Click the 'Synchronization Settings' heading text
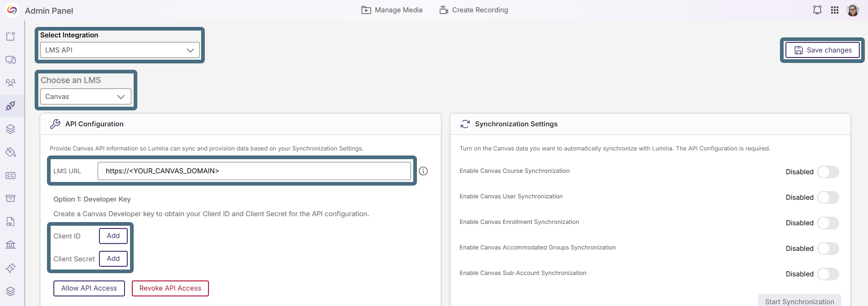The height and width of the screenshot is (306, 868). point(516,124)
